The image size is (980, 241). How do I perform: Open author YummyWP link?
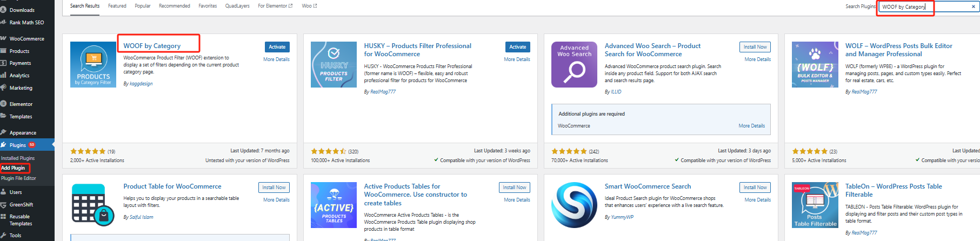(622, 217)
